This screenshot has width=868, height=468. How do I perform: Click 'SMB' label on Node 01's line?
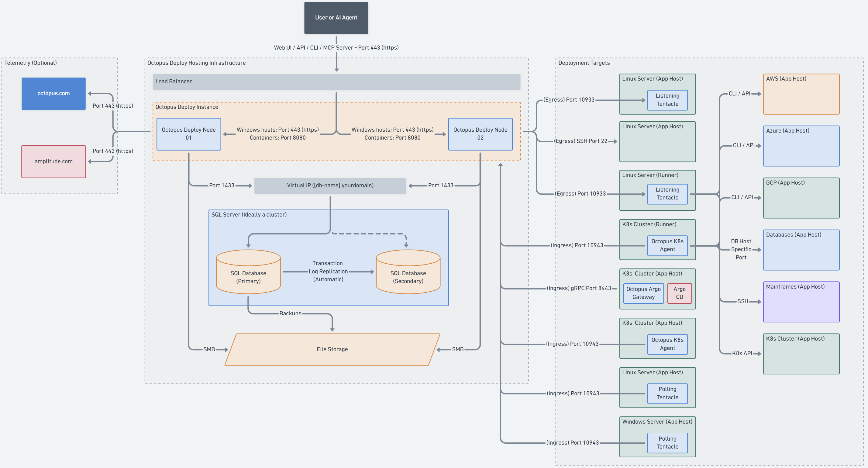(x=209, y=350)
